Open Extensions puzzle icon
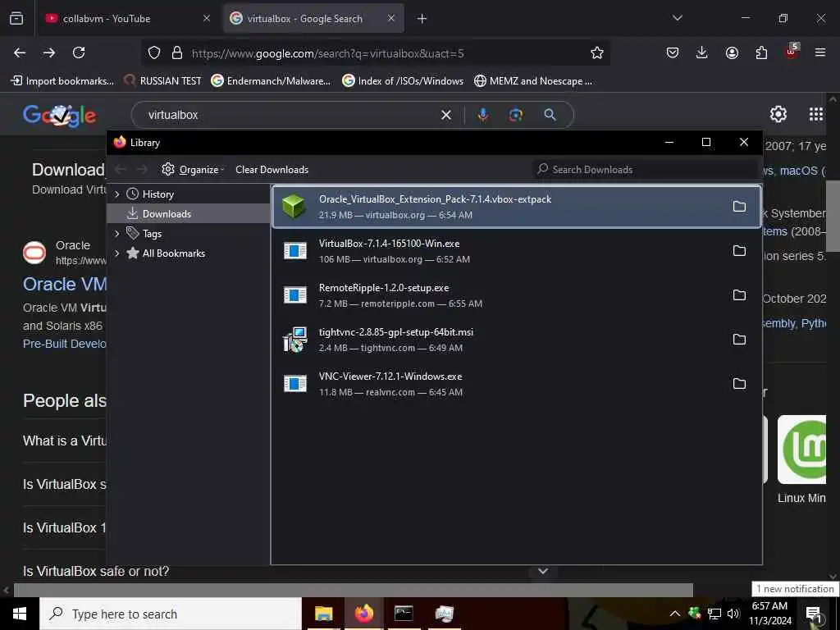Screen dimensions: 840x630 coord(761,52)
